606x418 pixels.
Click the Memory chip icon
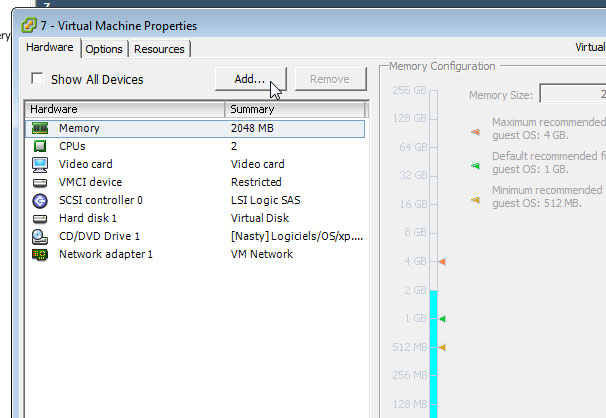(40, 128)
